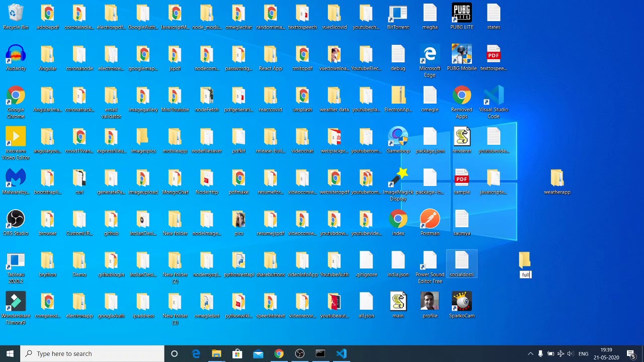Open Visual Studio Code desktop shortcut
Image resolution: width=644 pixels, height=362 pixels.
click(x=493, y=96)
